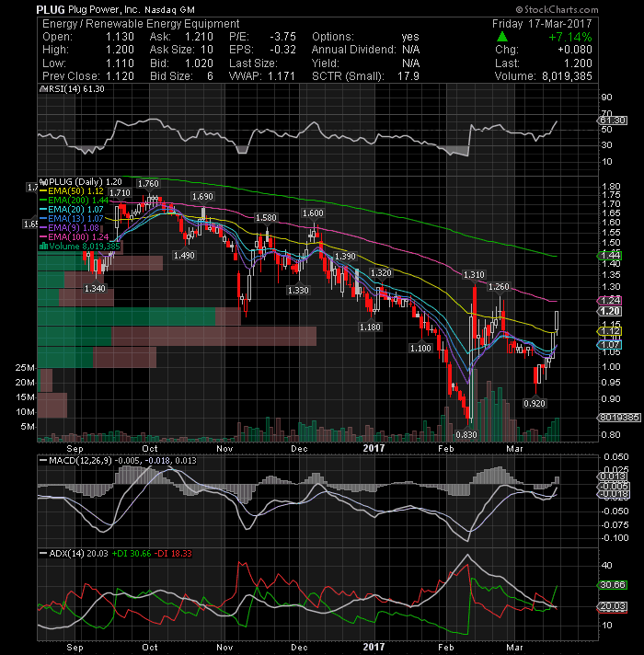The height and width of the screenshot is (655, 644).
Task: Click the 1.330 trough price label
Action: [298, 291]
